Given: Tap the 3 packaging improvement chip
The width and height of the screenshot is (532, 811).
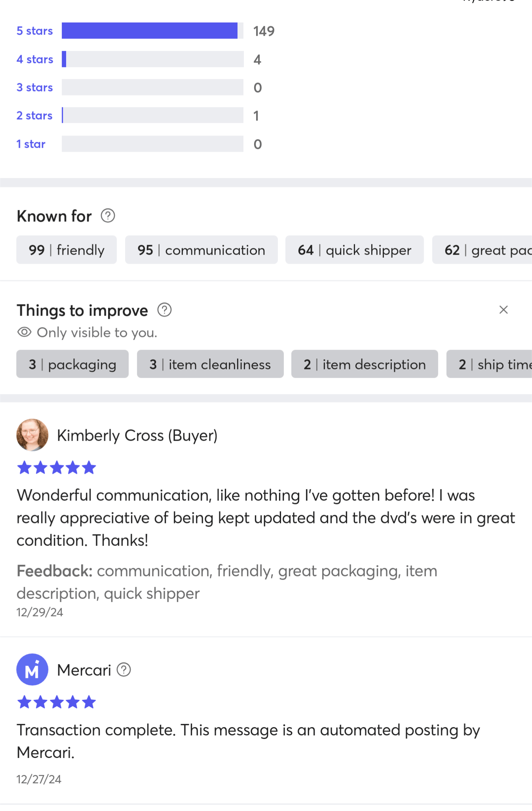Looking at the screenshot, I should tap(72, 364).
